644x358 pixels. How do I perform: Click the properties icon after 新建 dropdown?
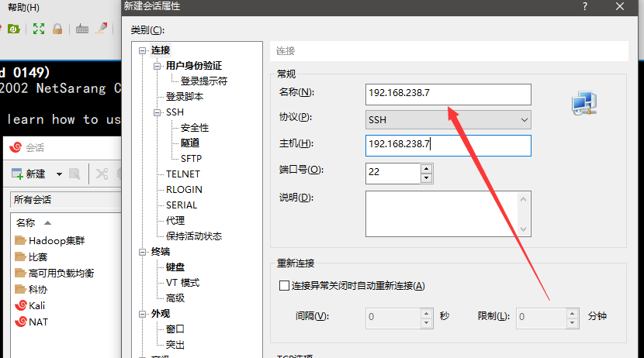[74, 174]
